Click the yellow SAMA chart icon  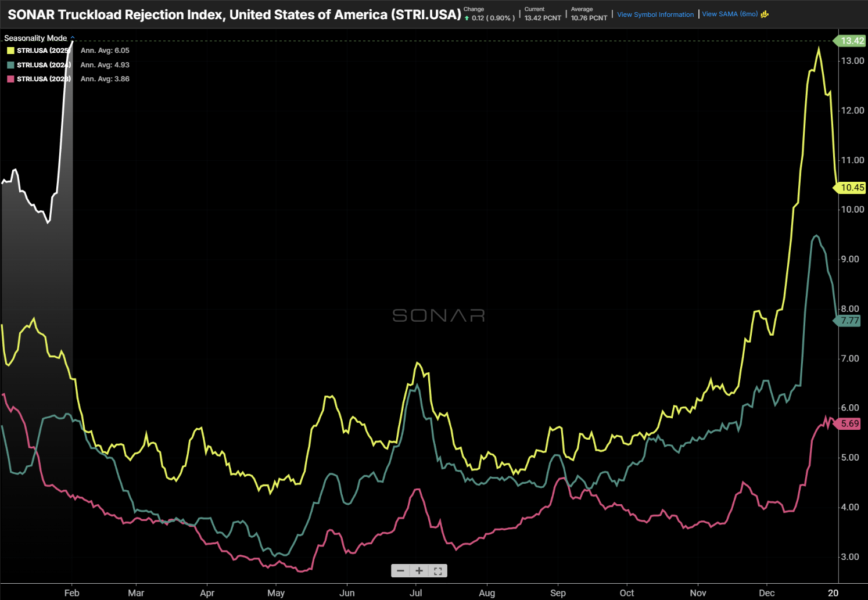click(x=765, y=15)
